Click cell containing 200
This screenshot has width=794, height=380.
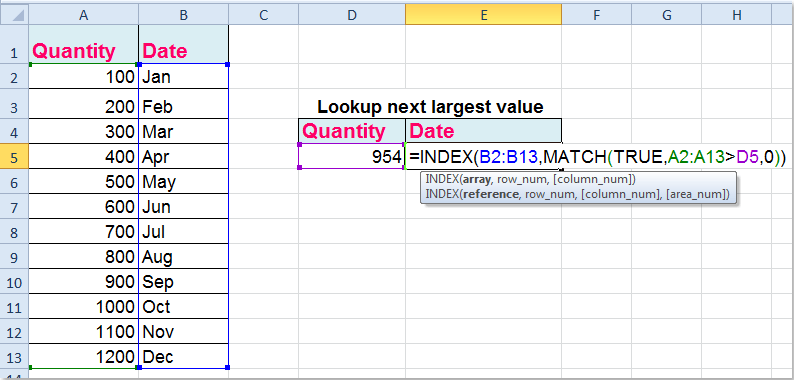84,104
